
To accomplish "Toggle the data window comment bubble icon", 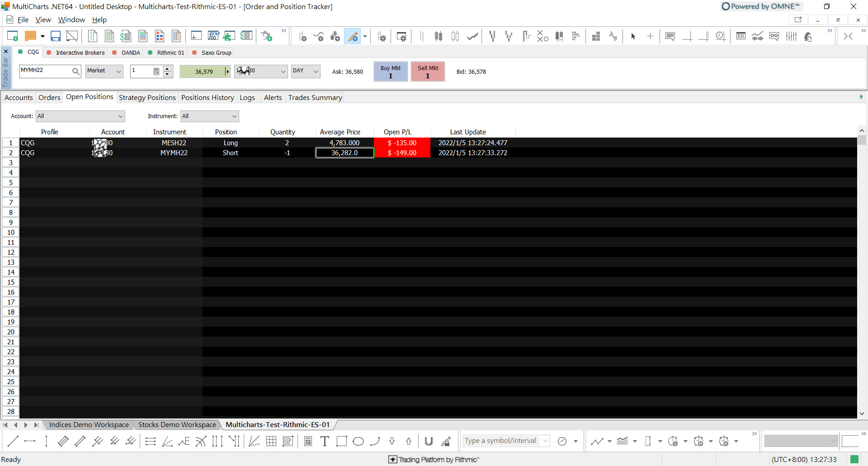I will pyautogui.click(x=670, y=36).
